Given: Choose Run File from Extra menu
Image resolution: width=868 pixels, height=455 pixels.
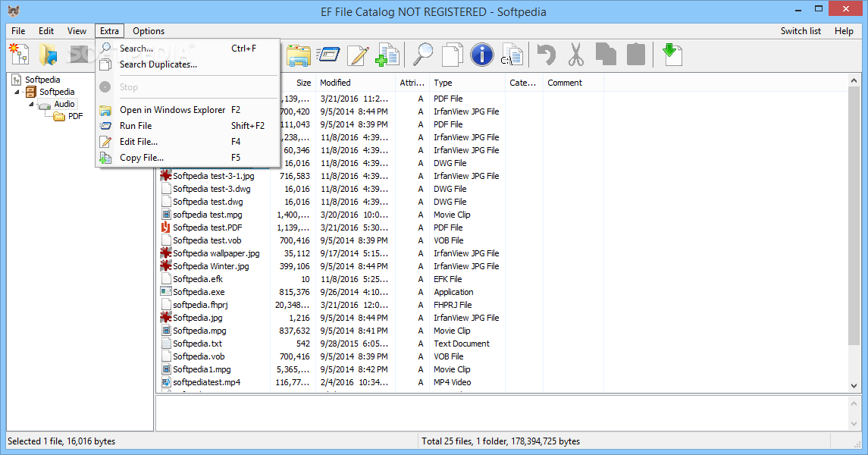Looking at the screenshot, I should (x=188, y=126).
